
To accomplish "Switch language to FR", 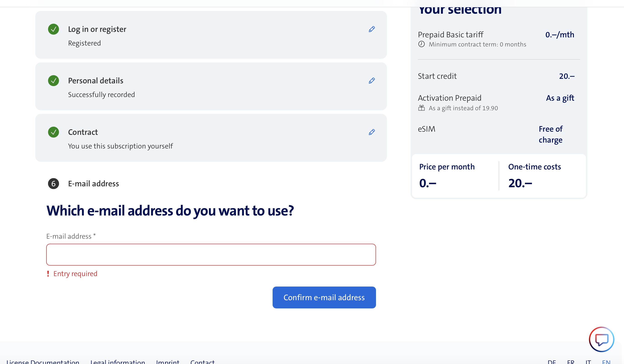I will click(571, 362).
